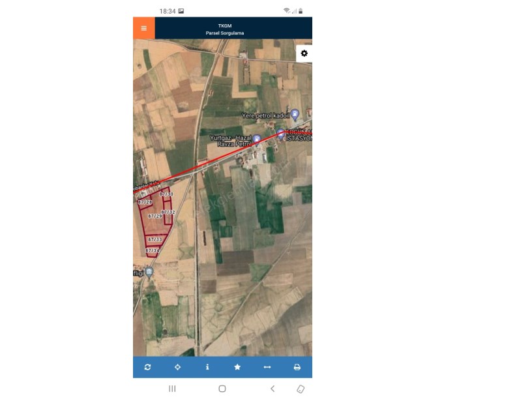
Task: Select parcel 87/32 on map
Action: pos(168,212)
